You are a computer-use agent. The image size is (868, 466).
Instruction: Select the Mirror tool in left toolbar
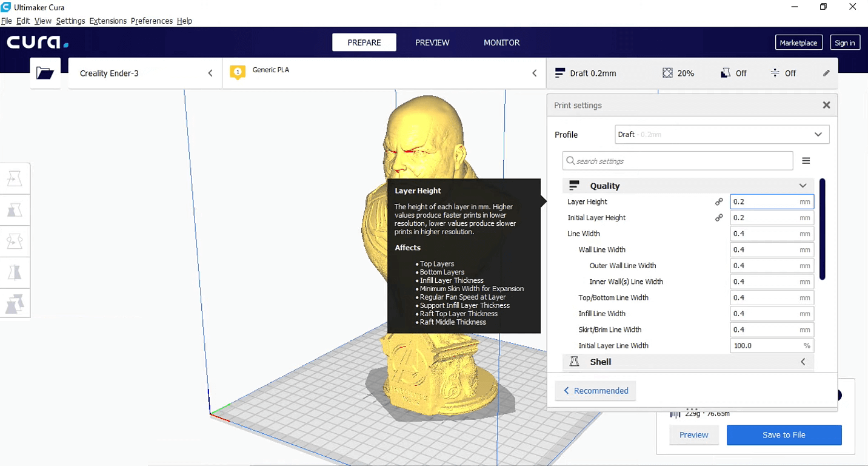click(15, 272)
